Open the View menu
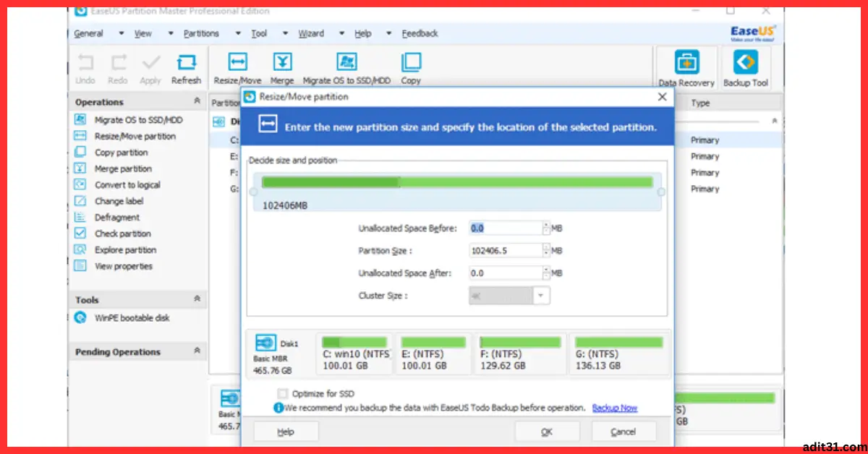Viewport: 868px width, 454px height. 143,33
